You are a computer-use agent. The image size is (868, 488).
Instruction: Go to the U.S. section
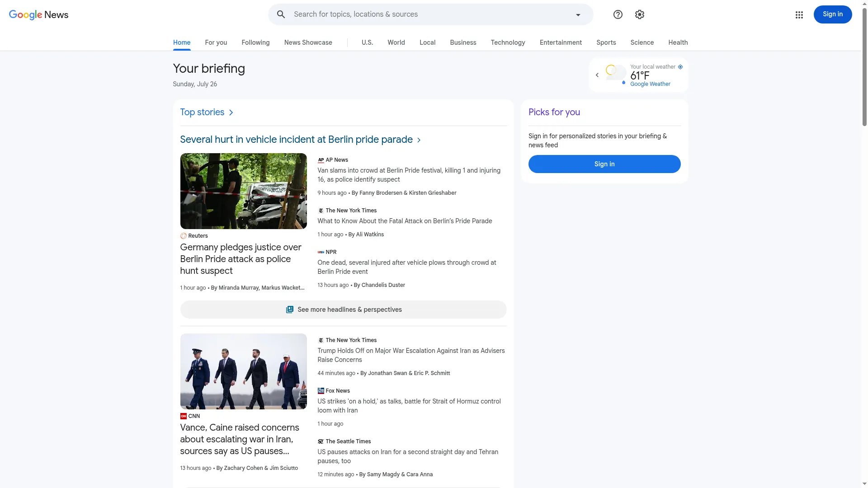[x=367, y=42]
